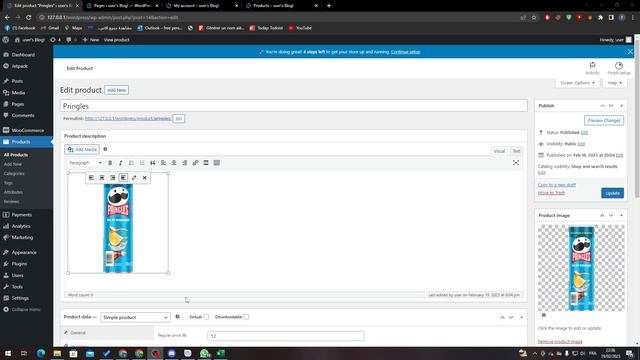Click the product title field Pringles

[294, 106]
